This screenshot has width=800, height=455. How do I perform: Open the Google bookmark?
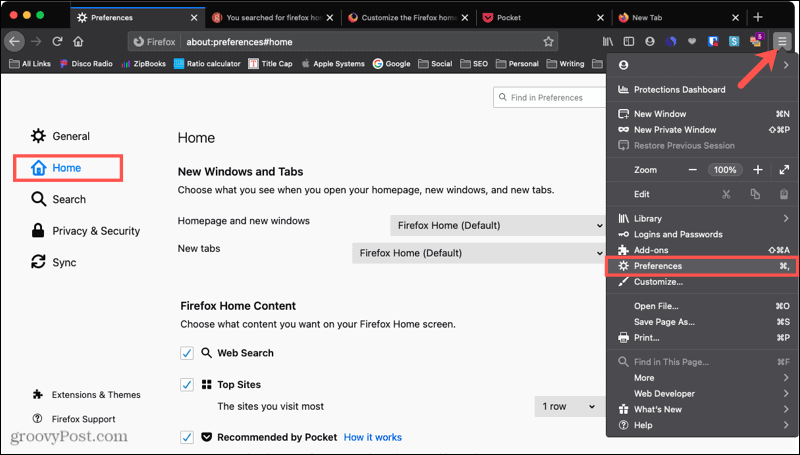tap(391, 64)
